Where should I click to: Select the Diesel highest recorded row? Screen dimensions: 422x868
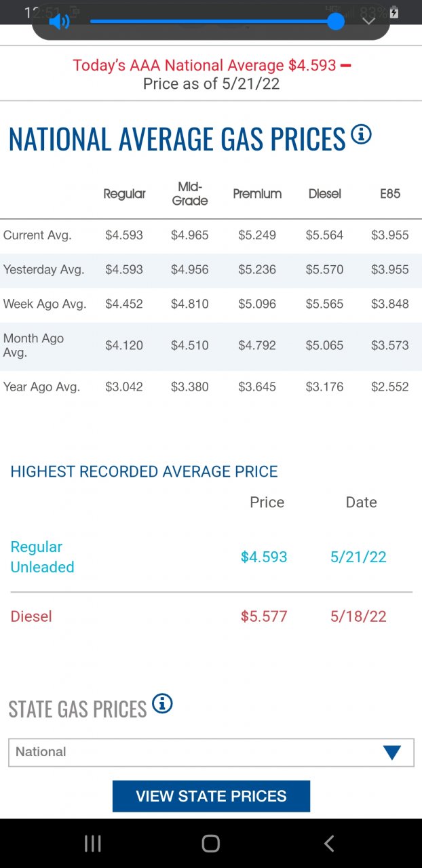211,616
